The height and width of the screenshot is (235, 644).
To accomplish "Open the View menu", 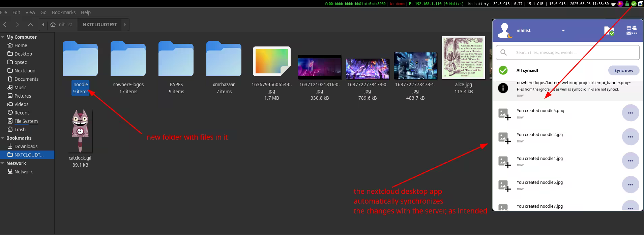I will click(30, 12).
